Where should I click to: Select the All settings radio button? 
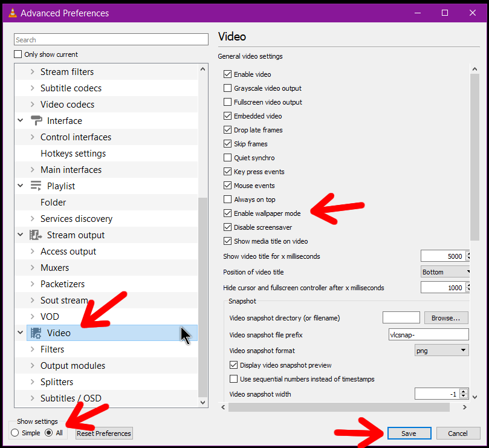pyautogui.click(x=48, y=433)
